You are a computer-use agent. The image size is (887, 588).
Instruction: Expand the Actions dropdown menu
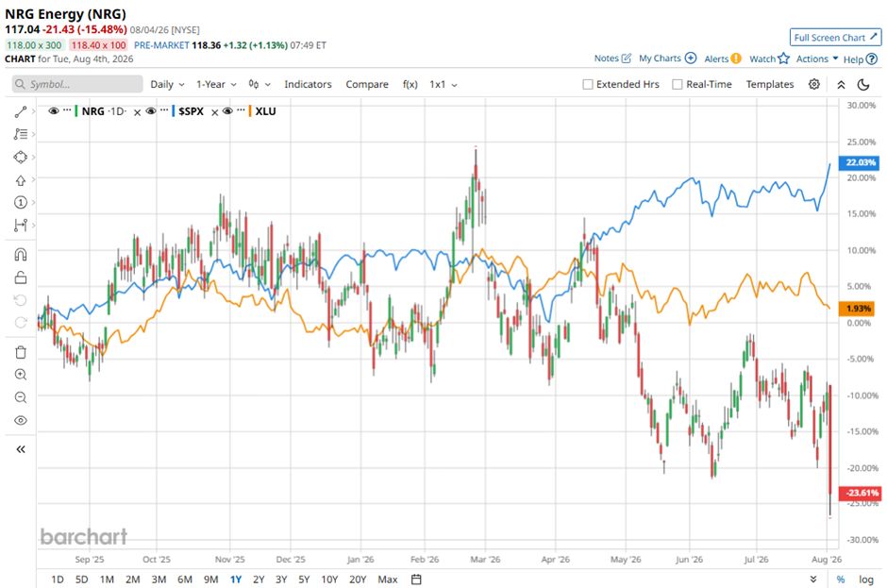(817, 59)
